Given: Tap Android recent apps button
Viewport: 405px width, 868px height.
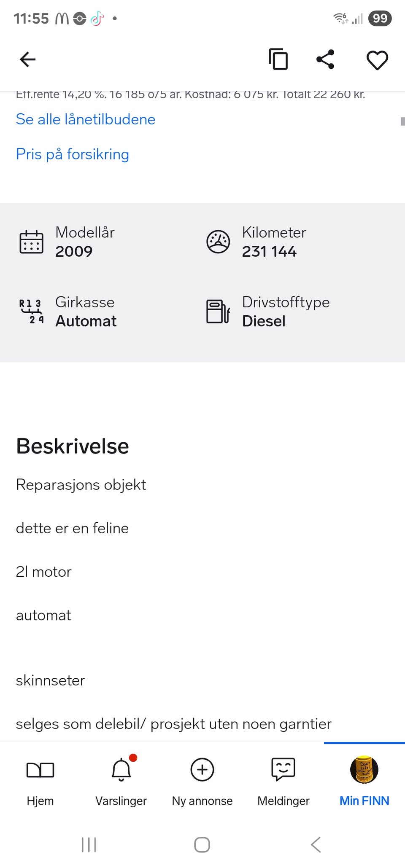Looking at the screenshot, I should [x=89, y=845].
